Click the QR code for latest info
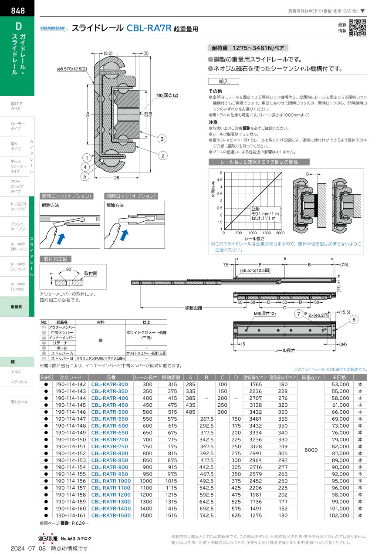 (357, 28)
